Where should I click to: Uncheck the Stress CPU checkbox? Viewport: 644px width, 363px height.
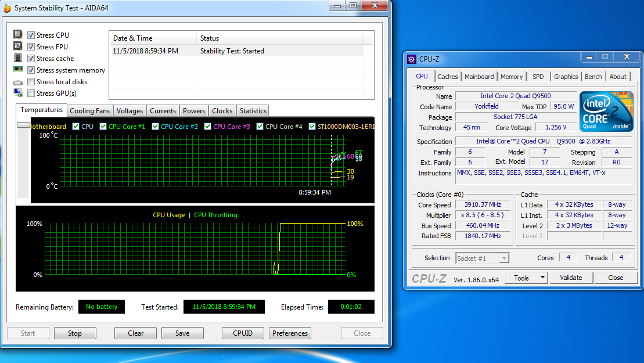[31, 35]
